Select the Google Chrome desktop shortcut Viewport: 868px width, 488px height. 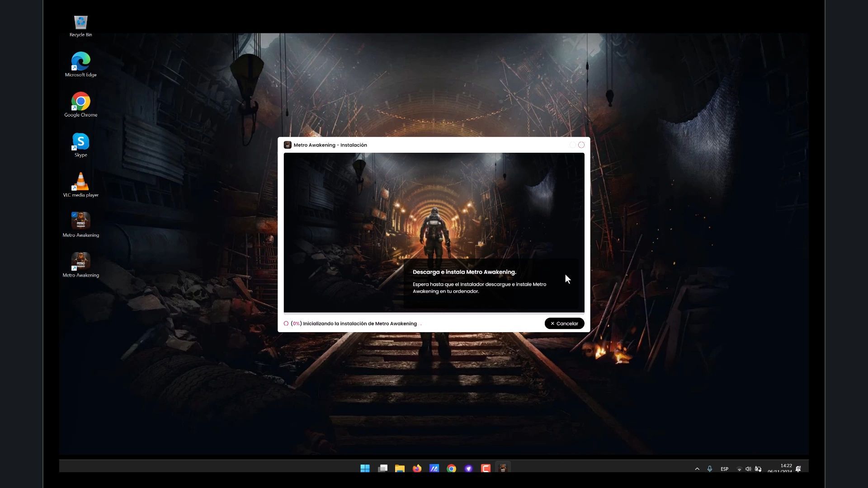pos(81,105)
